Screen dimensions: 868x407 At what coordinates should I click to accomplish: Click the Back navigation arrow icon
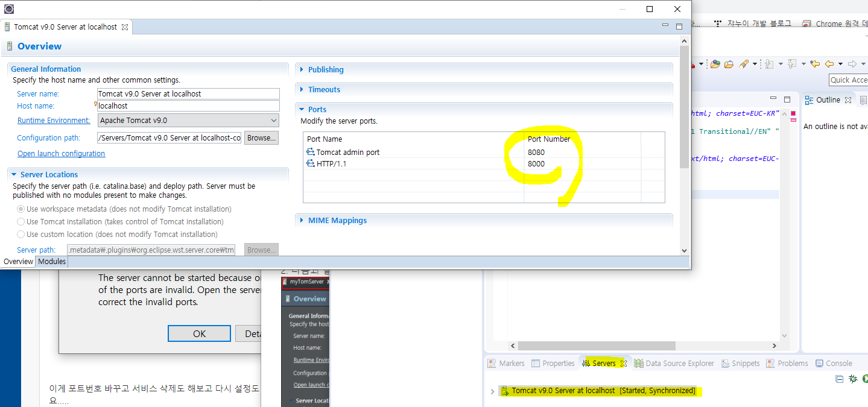829,64
